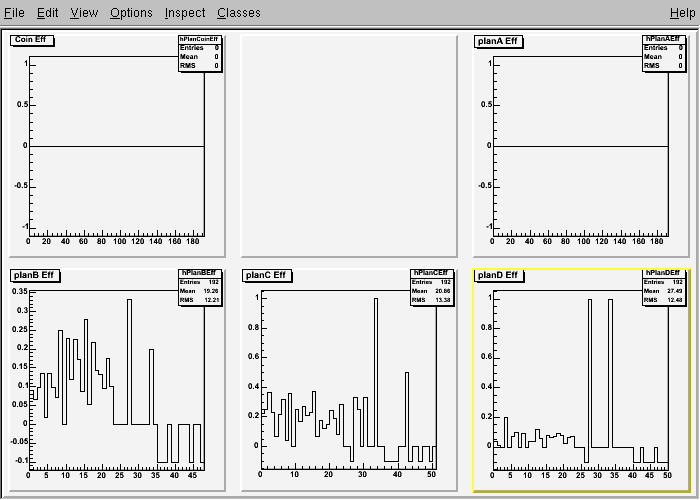The width and height of the screenshot is (700, 500).
Task: Select the 'planC Eff' title box
Action: tap(267, 275)
